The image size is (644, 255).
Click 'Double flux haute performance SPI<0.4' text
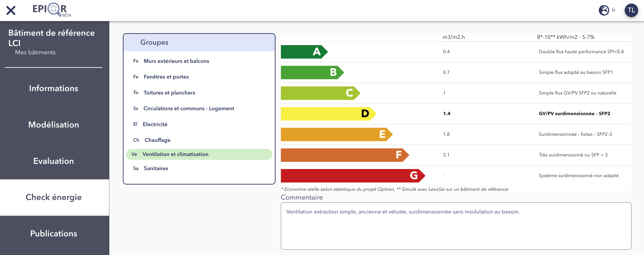click(x=581, y=52)
